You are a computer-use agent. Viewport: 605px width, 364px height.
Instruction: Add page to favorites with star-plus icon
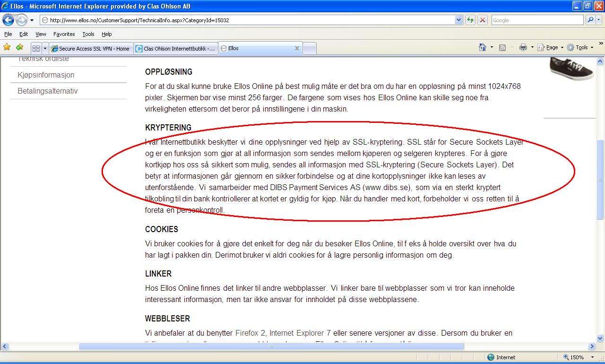pyautogui.click(x=19, y=47)
